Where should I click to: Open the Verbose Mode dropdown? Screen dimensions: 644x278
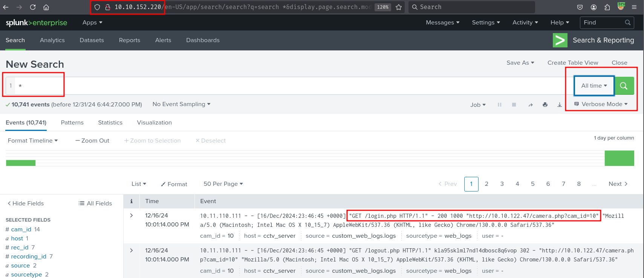601,104
